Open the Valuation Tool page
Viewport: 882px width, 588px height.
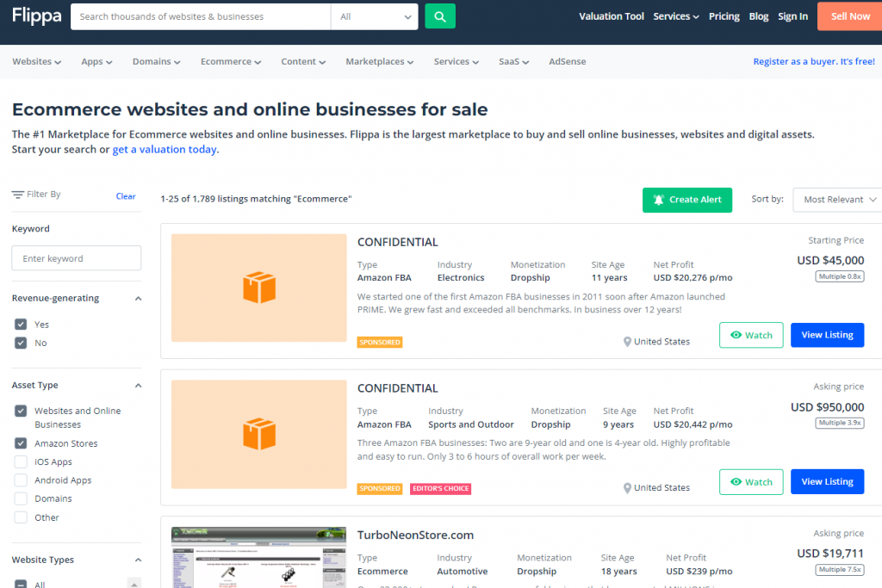click(612, 16)
